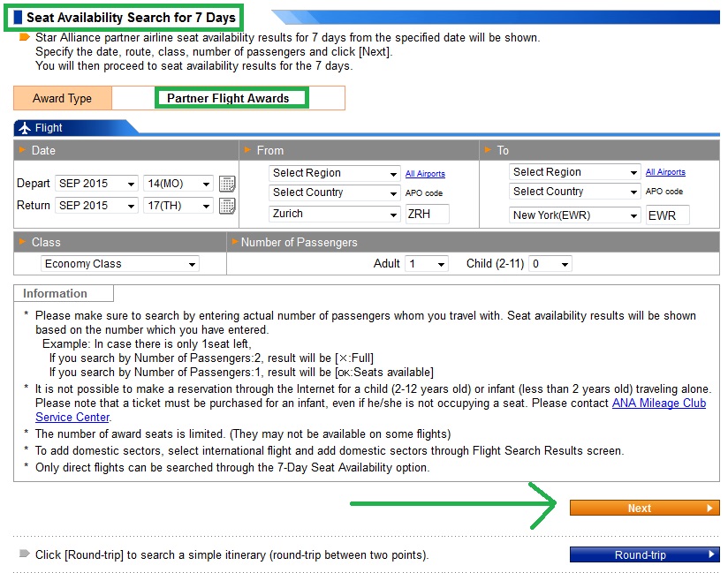Expand the New York(EWR) destination dropdown
This screenshot has height=573, width=728.
[x=574, y=215]
